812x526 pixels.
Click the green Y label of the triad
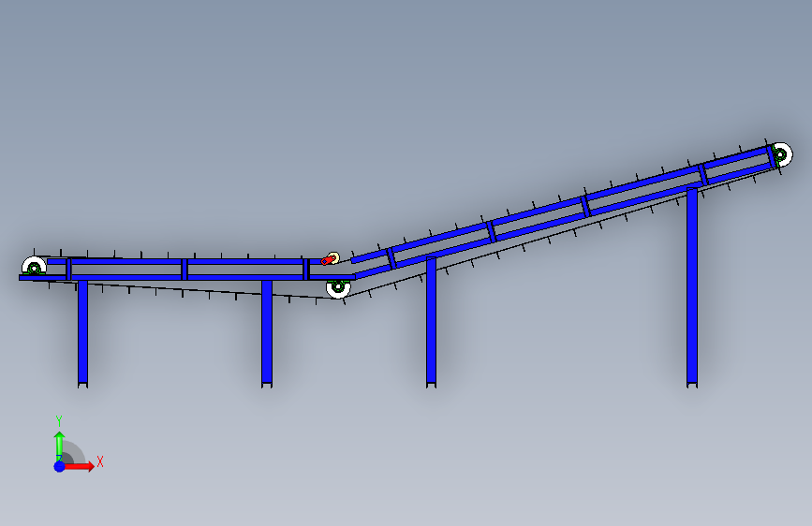(59, 421)
